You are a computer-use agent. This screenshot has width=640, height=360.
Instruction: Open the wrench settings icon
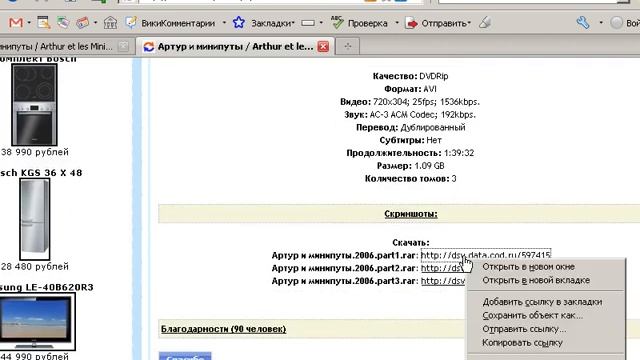(x=583, y=22)
